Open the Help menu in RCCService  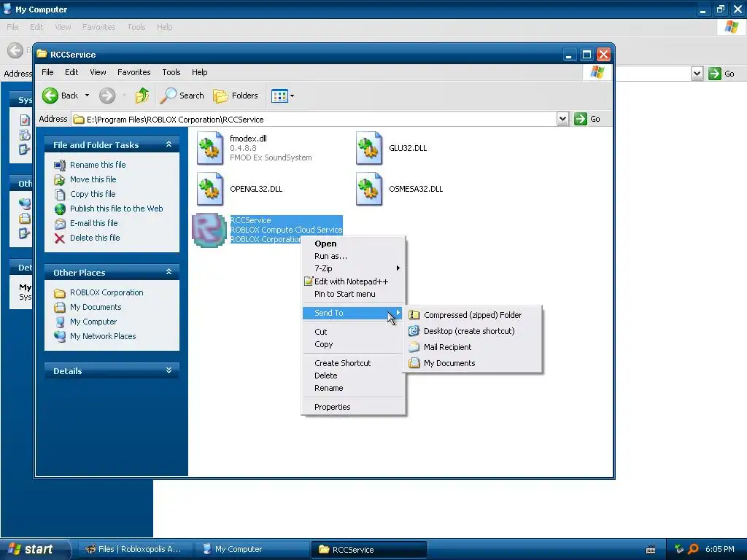200,72
